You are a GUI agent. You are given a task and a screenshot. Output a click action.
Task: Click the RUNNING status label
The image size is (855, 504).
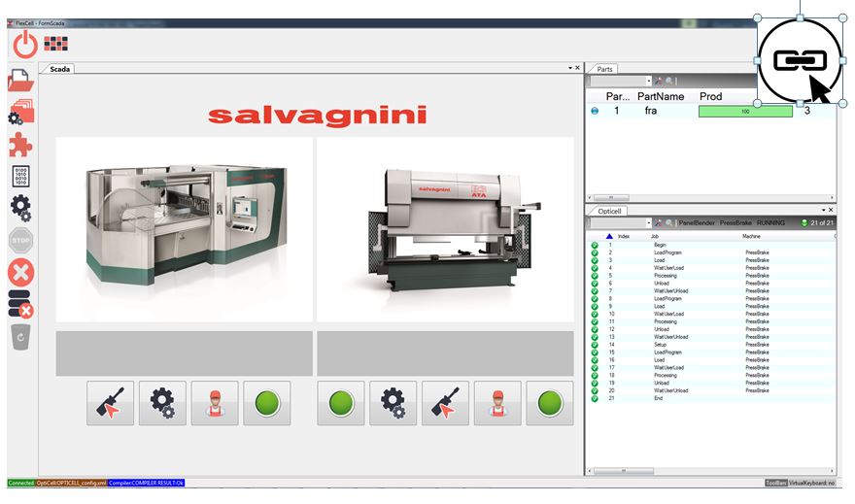coord(770,222)
